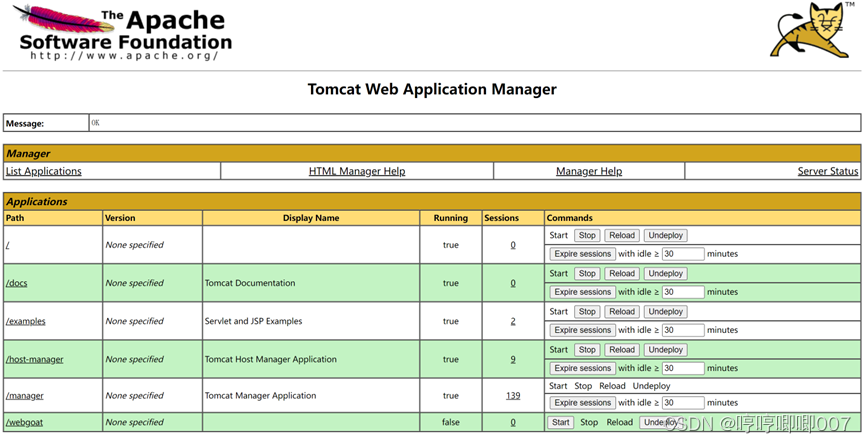Edit idle minutes field for root application
Viewport: 866px width, 443px height.
(683, 254)
